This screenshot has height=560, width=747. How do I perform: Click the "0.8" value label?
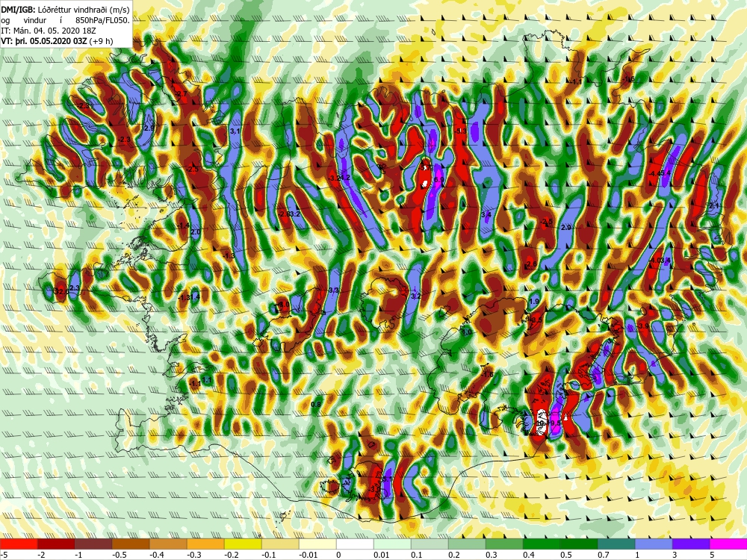click(x=315, y=404)
